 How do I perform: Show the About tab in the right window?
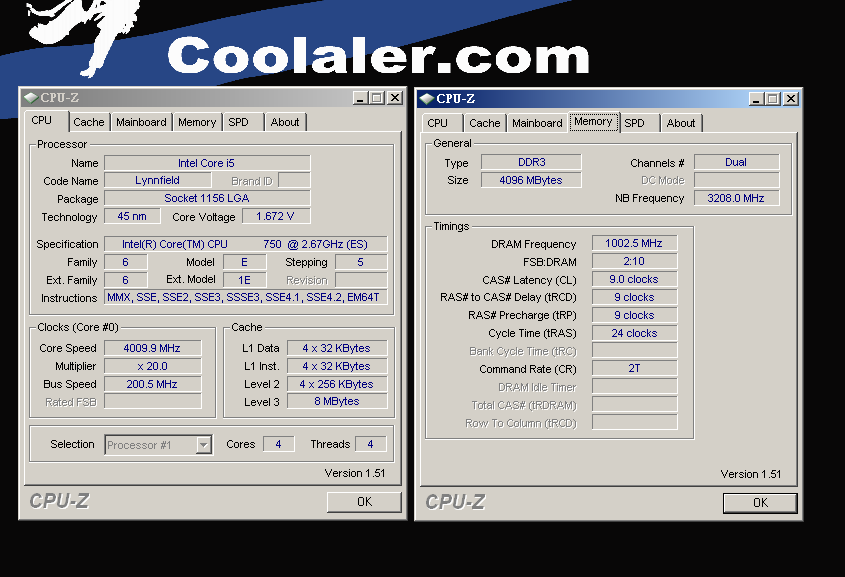682,123
